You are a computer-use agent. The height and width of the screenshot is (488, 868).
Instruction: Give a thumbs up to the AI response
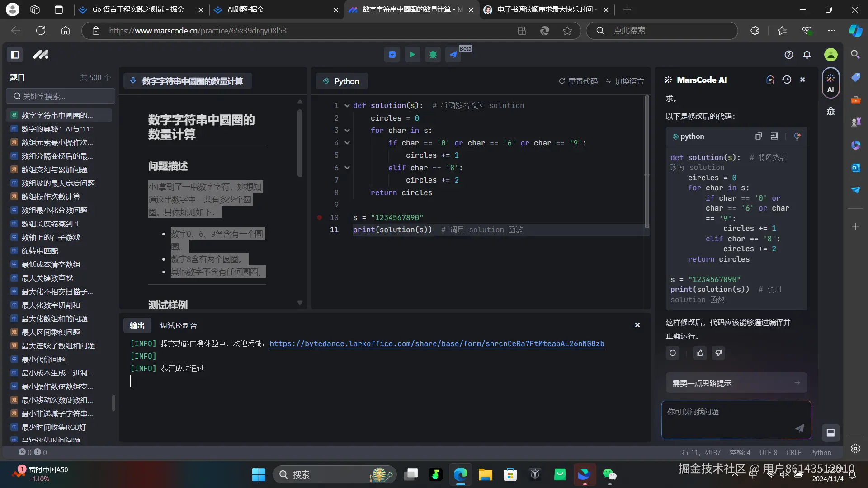click(x=700, y=353)
